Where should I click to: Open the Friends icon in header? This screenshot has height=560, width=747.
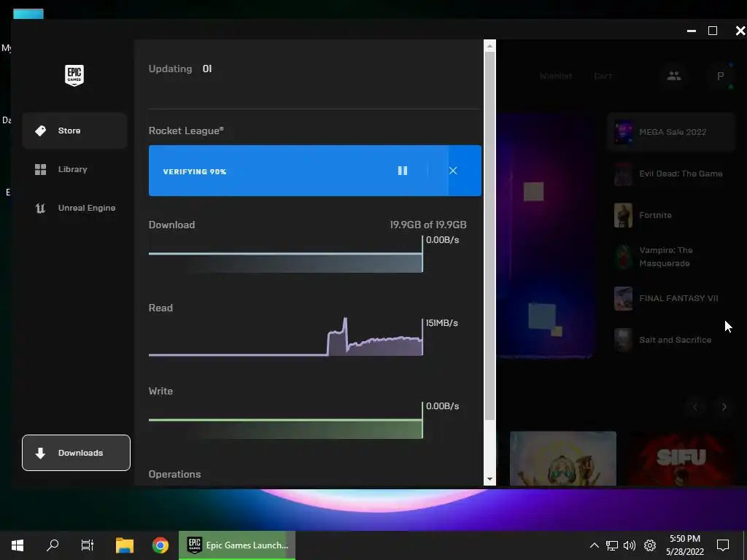point(673,76)
